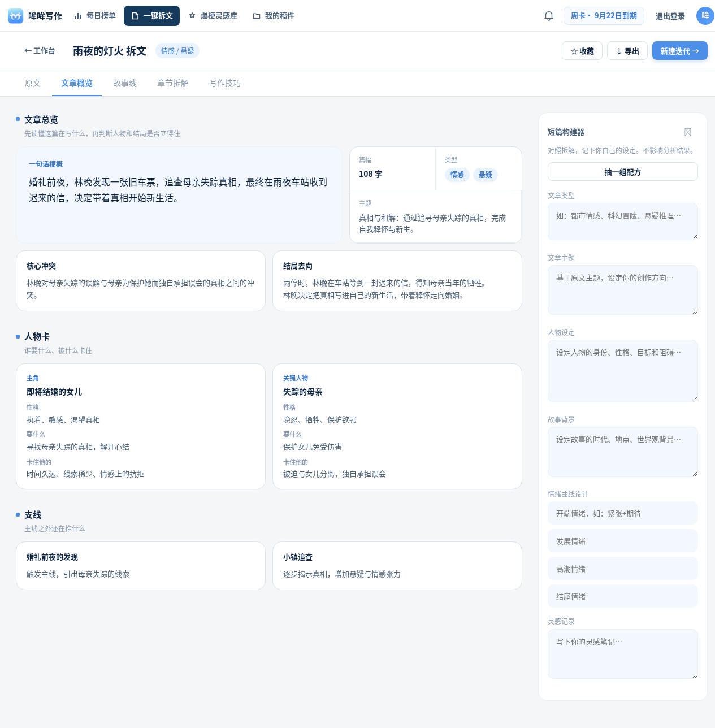The height and width of the screenshot is (728, 715).
Task: Click 退出登录 to log out
Action: tap(670, 16)
